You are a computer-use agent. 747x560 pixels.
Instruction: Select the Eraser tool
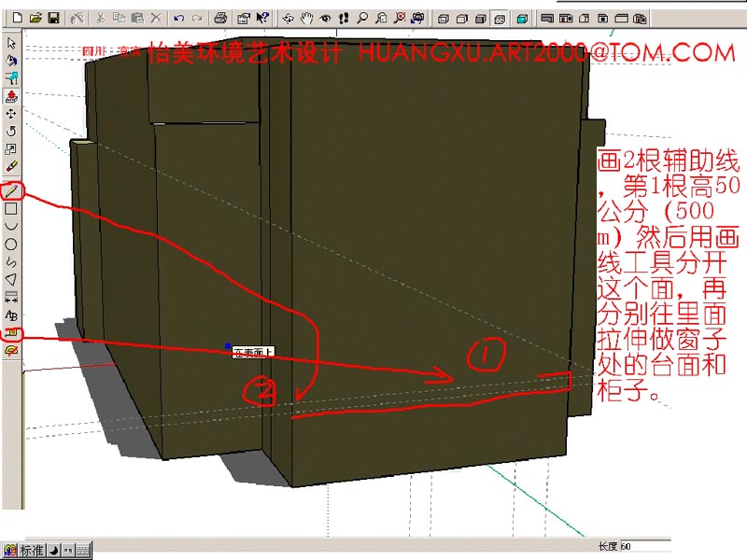click(11, 166)
